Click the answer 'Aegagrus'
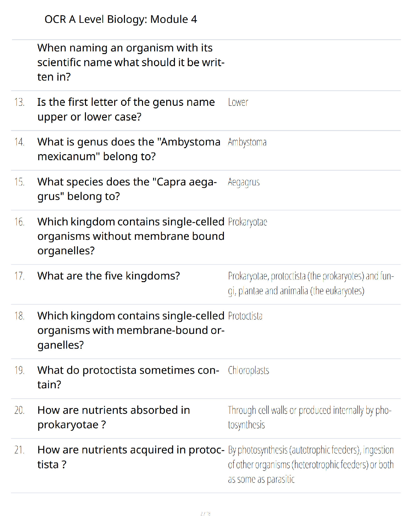The image size is (411, 532). (244, 182)
